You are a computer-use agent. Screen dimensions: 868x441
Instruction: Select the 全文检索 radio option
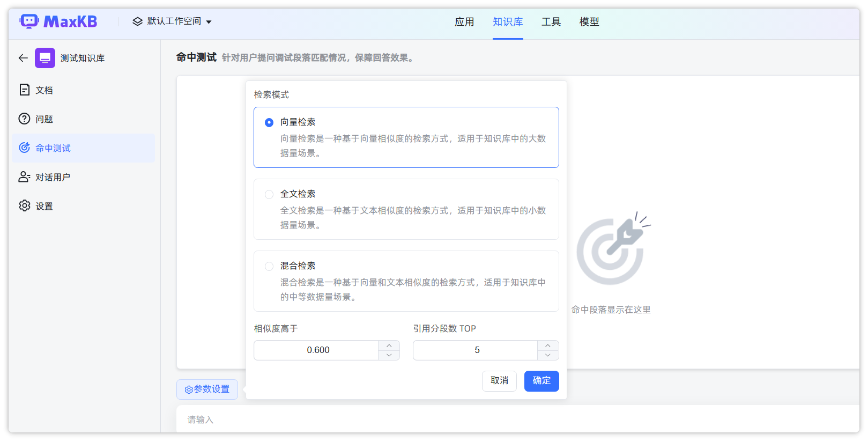coord(269,194)
